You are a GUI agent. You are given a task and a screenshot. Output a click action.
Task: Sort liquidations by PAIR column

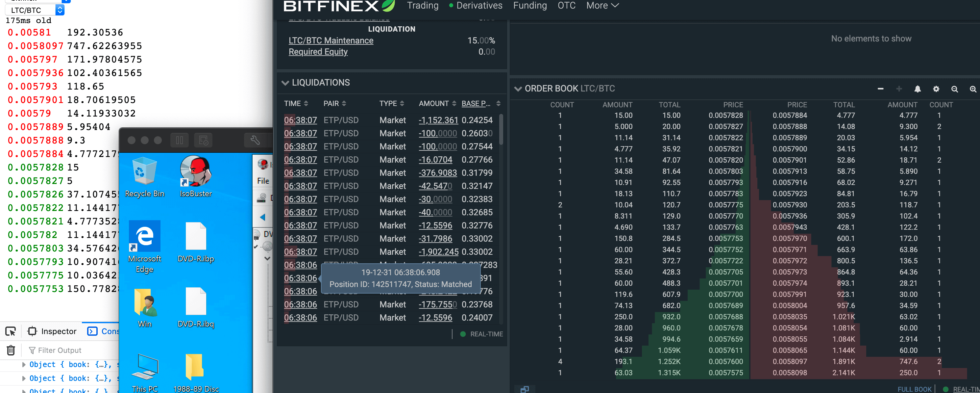(x=335, y=104)
